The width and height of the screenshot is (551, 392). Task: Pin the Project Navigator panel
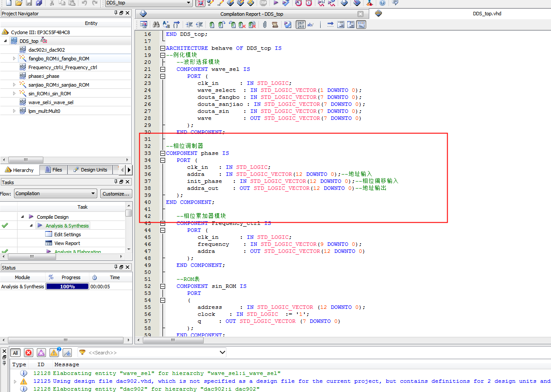point(116,13)
